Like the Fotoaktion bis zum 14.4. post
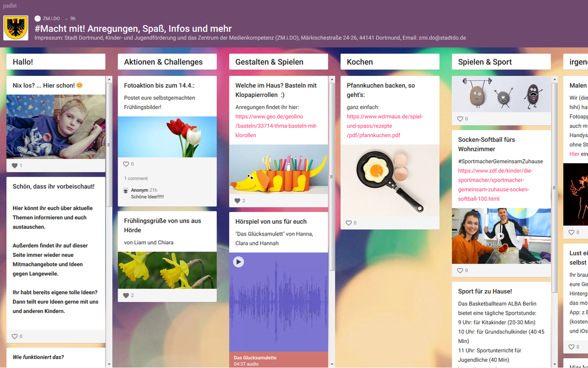 (x=126, y=164)
